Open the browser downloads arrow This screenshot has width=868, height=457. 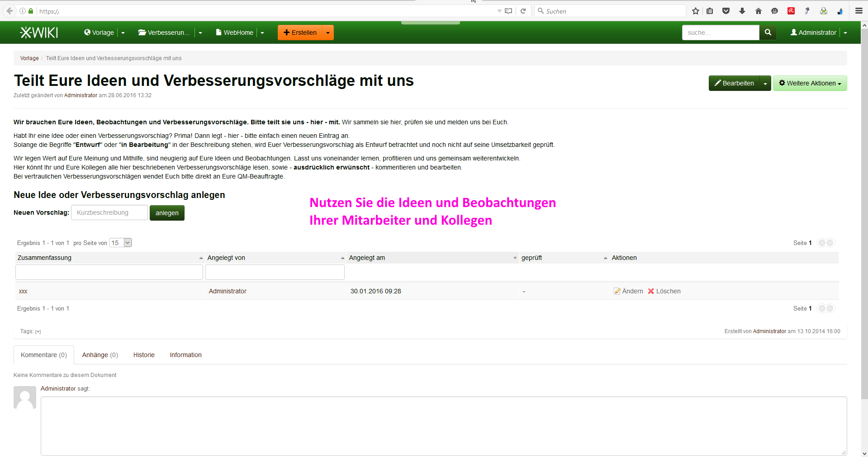pos(742,11)
